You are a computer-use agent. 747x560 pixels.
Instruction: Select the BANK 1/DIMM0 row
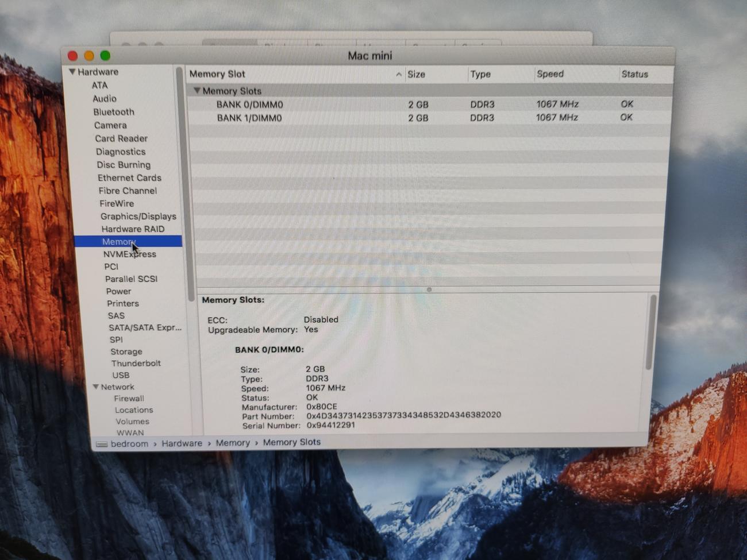pyautogui.click(x=429, y=117)
